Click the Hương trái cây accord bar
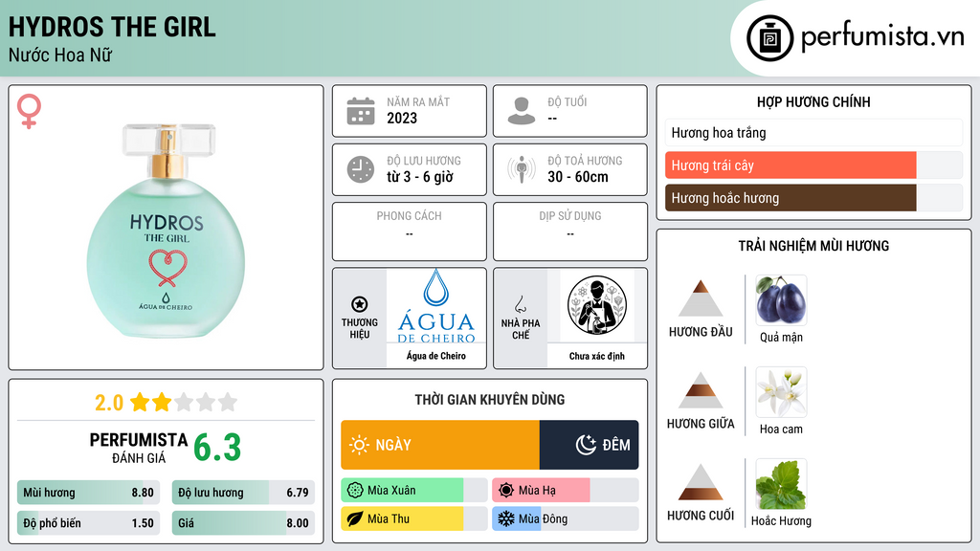The image size is (980, 551). (813, 165)
